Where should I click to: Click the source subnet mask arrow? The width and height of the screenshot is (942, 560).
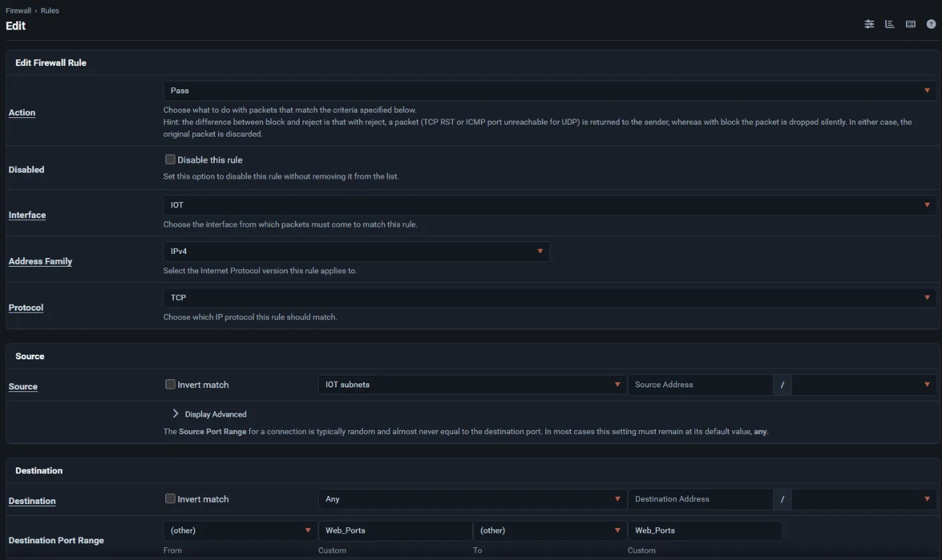pyautogui.click(x=927, y=385)
